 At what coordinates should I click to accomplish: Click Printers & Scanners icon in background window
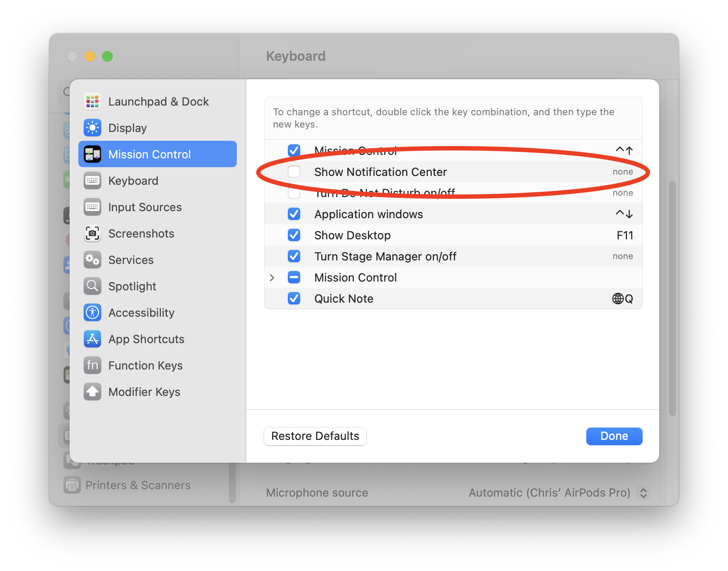[72, 485]
